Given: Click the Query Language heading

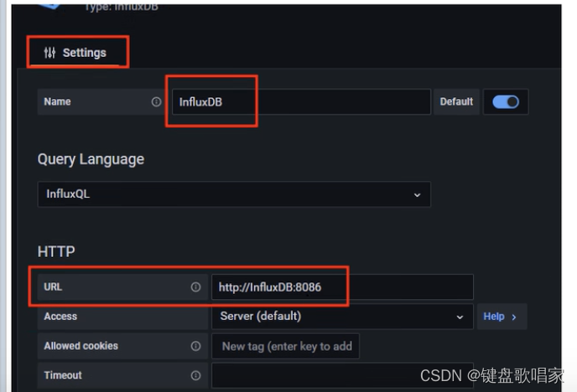Looking at the screenshot, I should coord(91,159).
